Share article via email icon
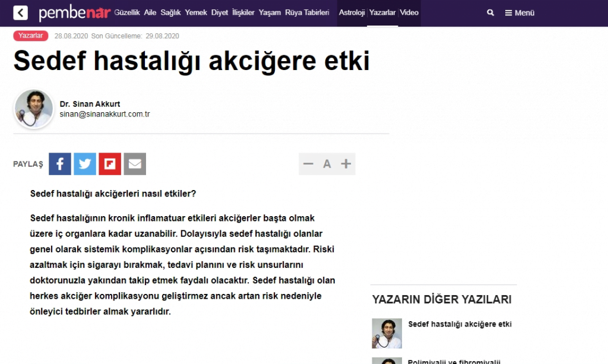Image resolution: width=608 pixels, height=364 pixels. point(135,164)
